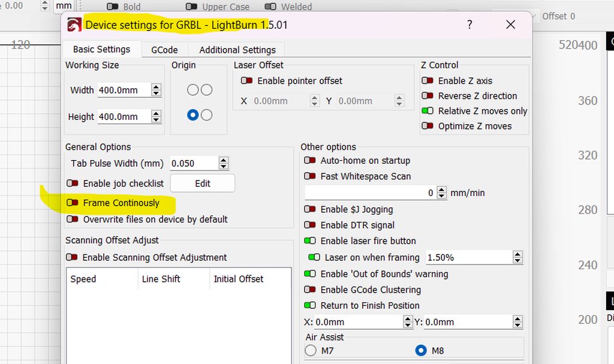The width and height of the screenshot is (614, 364).
Task: Toggle the Frame Continously switch
Action: click(73, 203)
